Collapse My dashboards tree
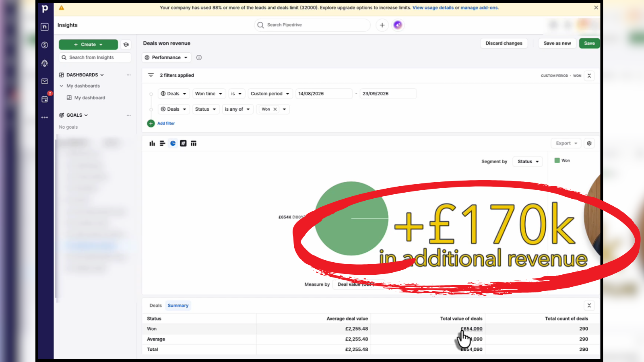This screenshot has width=644, height=362. click(62, 86)
